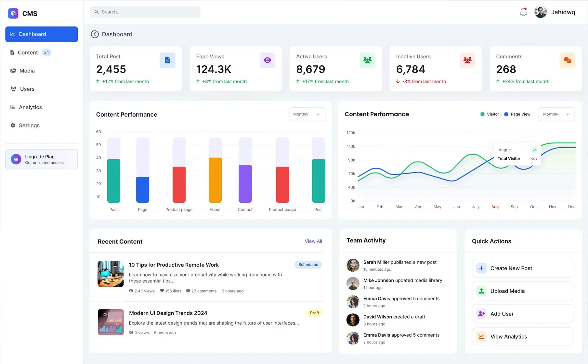Open Settings from the sidebar
588x364 pixels.
[29, 125]
